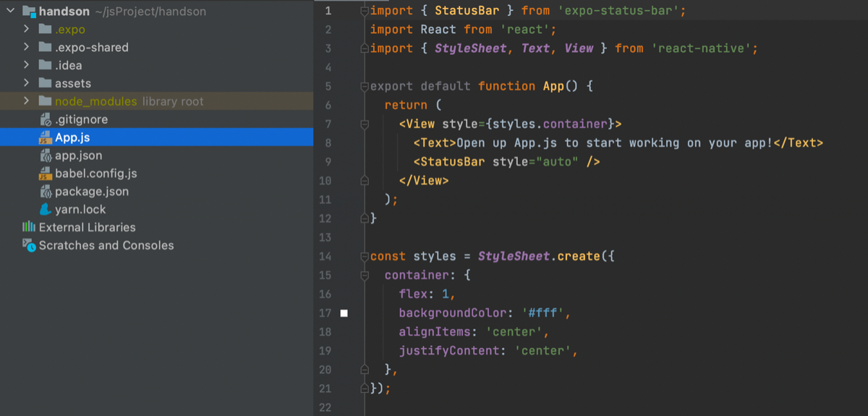The height and width of the screenshot is (416, 868).
Task: Click line number 8 in gutter
Action: 328,143
